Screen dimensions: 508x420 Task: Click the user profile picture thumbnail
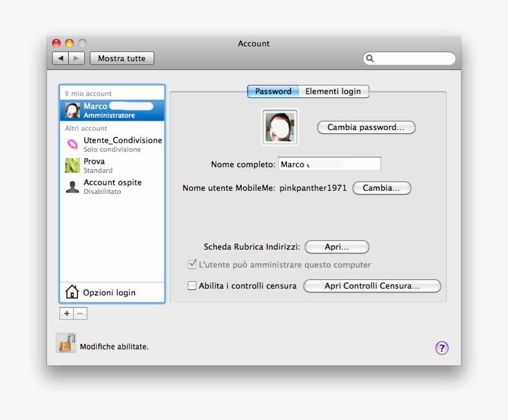(279, 127)
